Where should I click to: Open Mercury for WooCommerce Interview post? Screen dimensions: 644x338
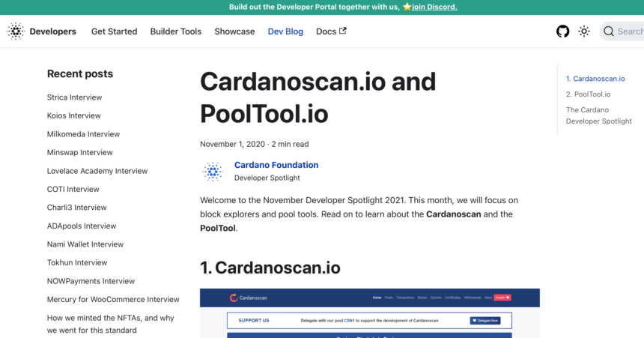point(113,299)
